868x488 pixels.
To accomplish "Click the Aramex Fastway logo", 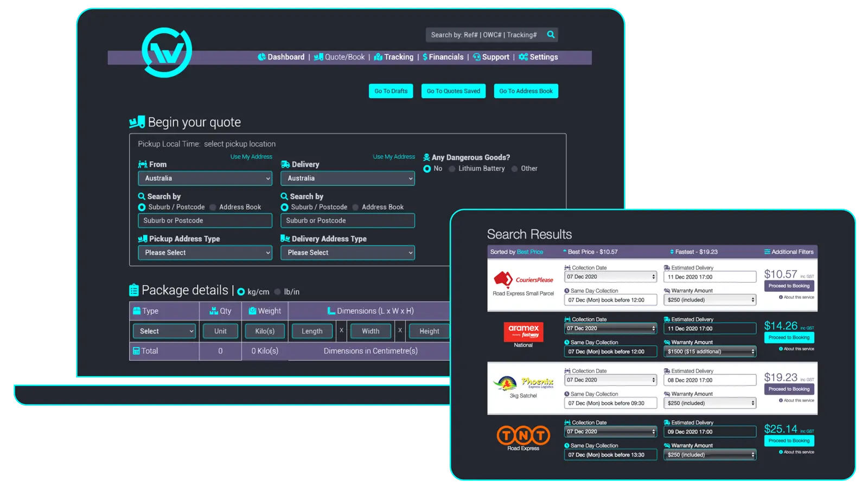I will [523, 331].
